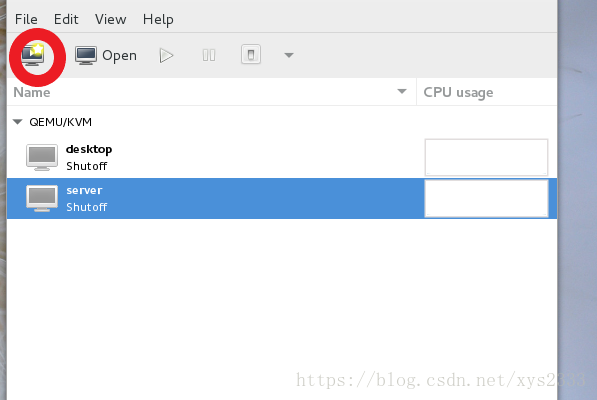Click the Shut down power icon
This screenshot has width=597, height=400.
click(x=251, y=54)
